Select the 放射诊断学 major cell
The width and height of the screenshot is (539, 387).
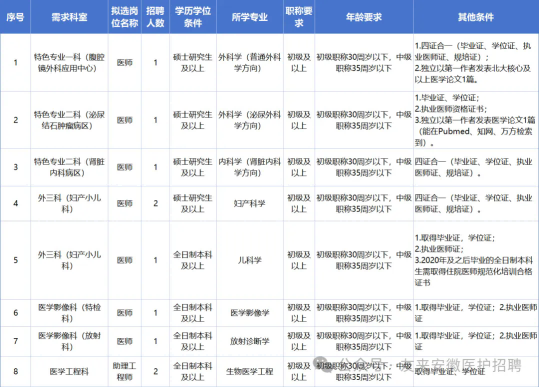coord(250,341)
